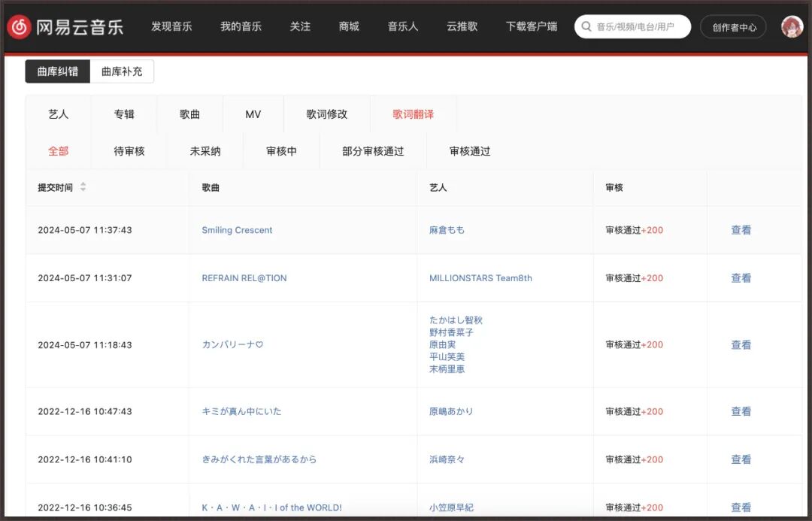Image resolution: width=812 pixels, height=521 pixels.
Task: Open the song link カンパリーナ♡
Action: (x=232, y=344)
